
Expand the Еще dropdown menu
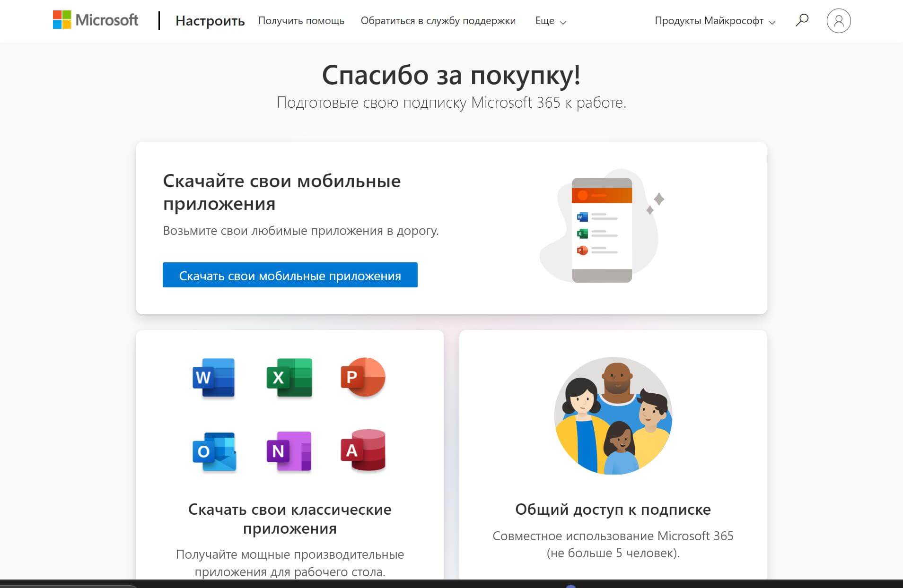tap(551, 21)
